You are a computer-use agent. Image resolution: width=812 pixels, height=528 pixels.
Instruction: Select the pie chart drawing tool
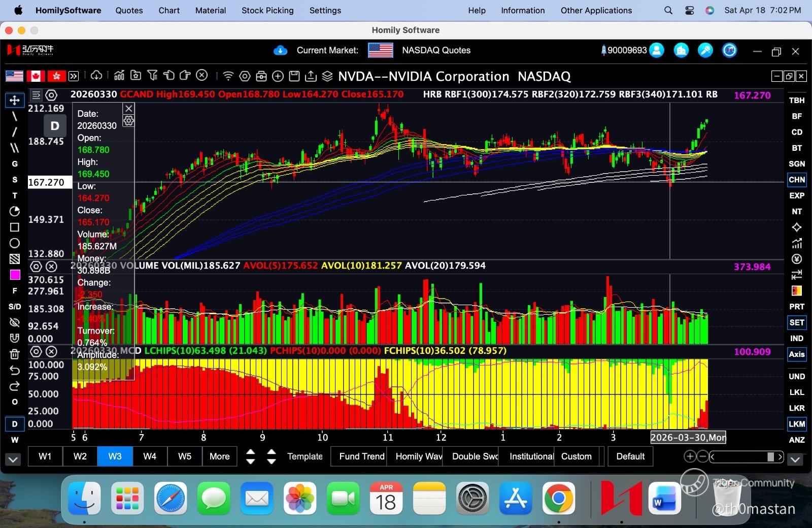[x=15, y=211]
